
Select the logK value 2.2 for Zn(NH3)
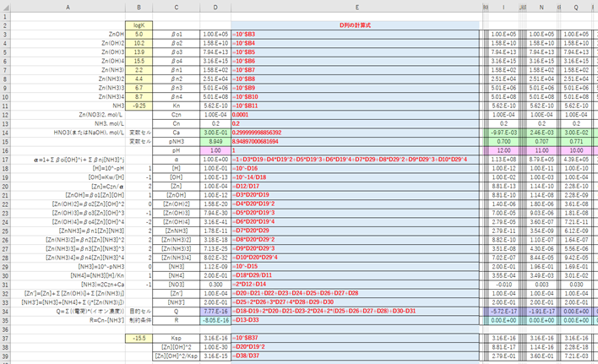(139, 70)
